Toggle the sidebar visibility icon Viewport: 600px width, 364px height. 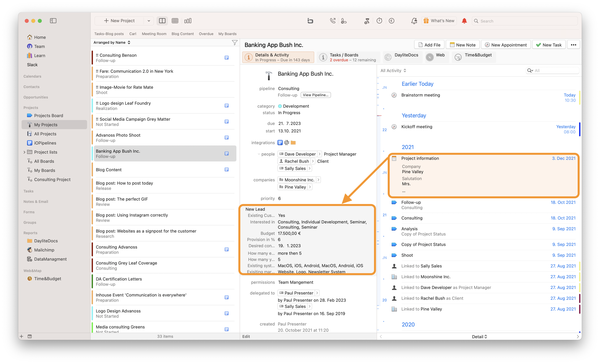coord(53,21)
